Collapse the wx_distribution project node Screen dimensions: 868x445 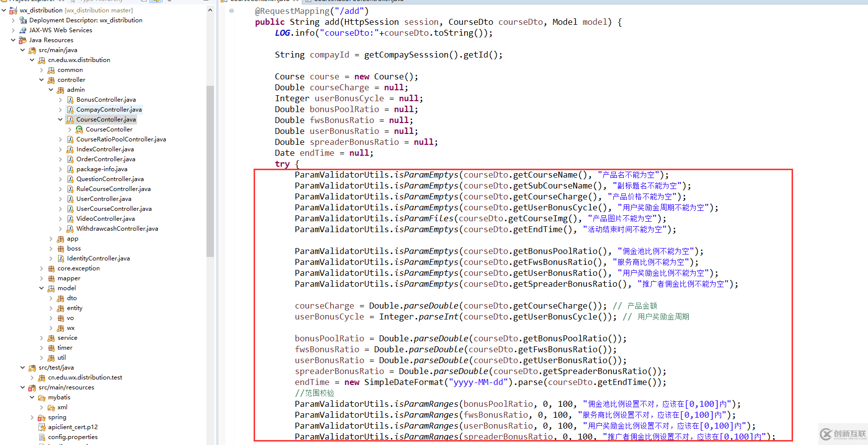click(x=3, y=10)
